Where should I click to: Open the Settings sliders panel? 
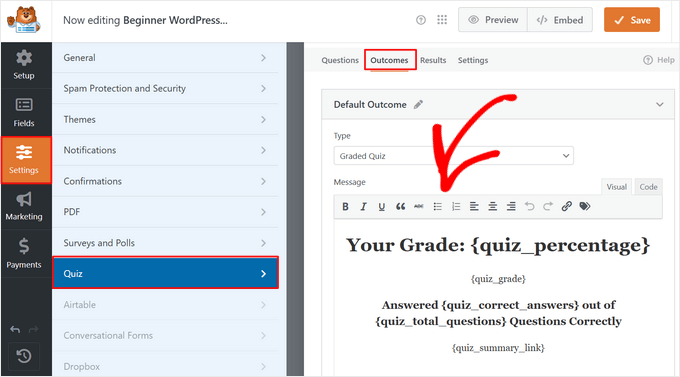(x=26, y=160)
